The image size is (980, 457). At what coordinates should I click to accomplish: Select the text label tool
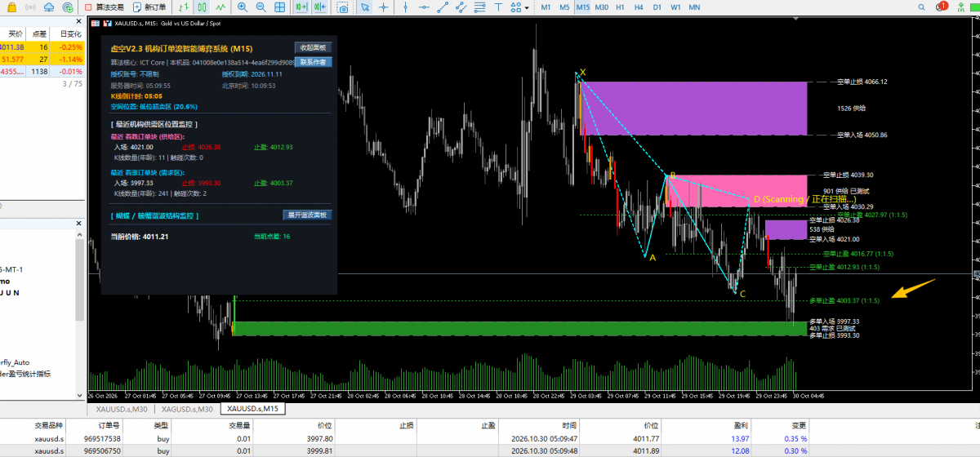(x=498, y=7)
